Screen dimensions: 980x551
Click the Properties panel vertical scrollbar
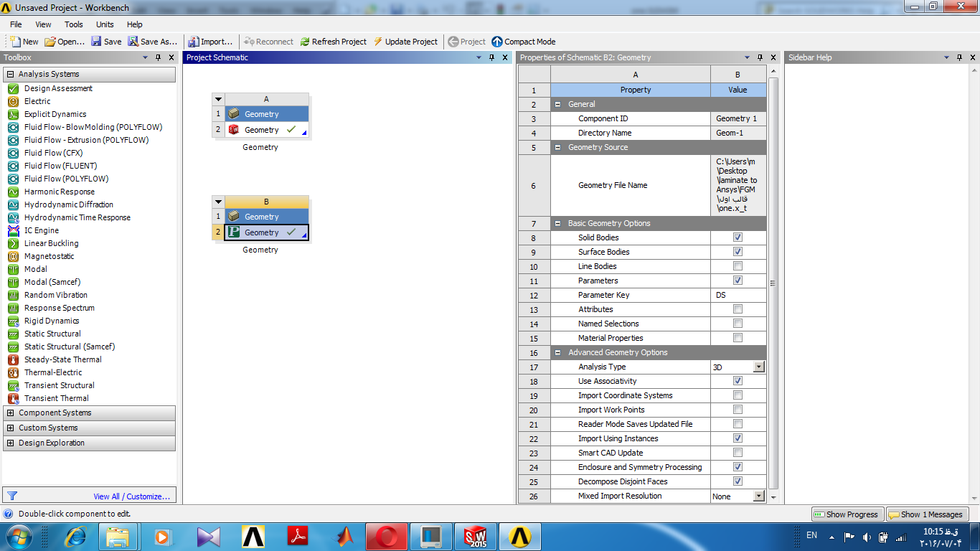tap(773, 283)
